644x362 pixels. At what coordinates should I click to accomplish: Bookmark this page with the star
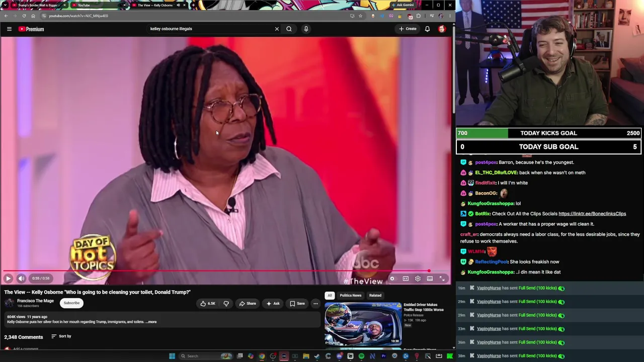point(360,16)
